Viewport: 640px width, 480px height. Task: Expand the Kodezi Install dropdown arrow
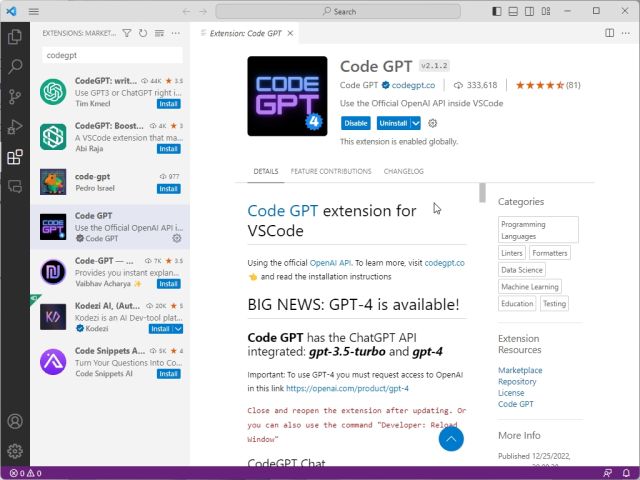pos(178,329)
